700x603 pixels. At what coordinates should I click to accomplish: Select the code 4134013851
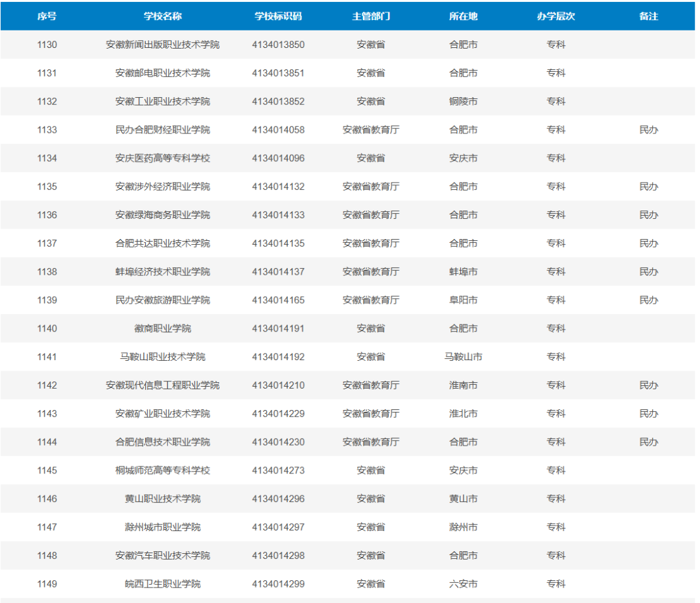point(278,73)
